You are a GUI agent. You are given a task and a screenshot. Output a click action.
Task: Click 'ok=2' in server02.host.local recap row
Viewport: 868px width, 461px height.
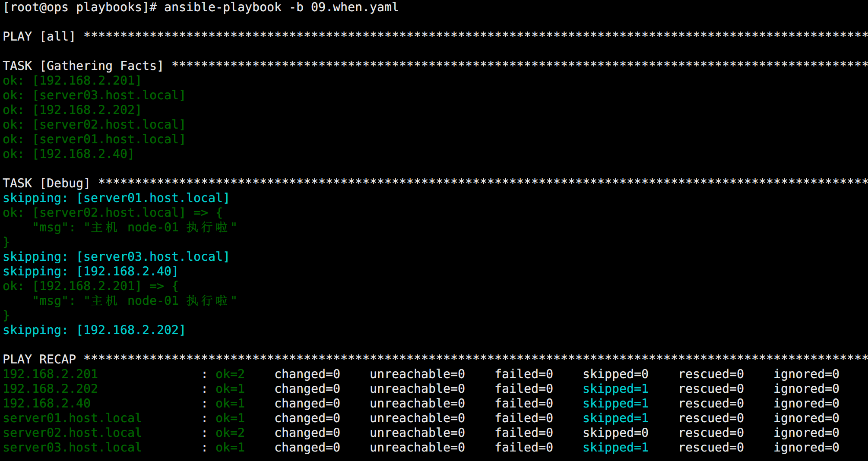(x=230, y=433)
